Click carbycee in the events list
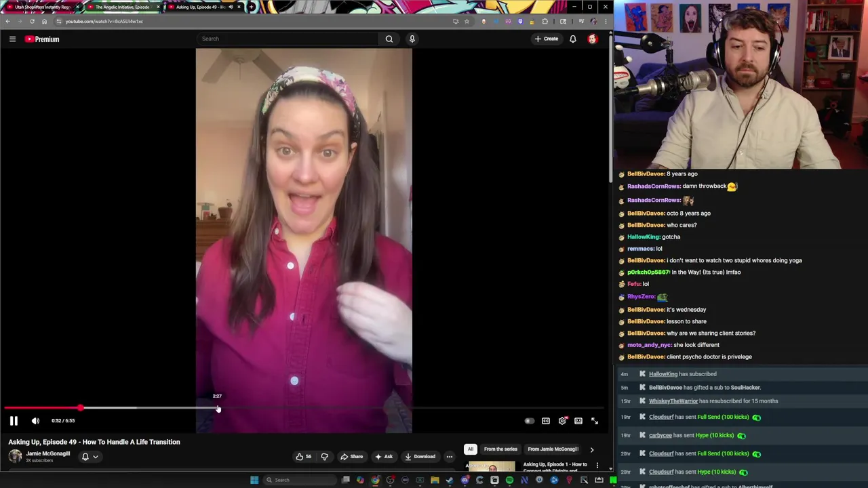 click(660, 435)
